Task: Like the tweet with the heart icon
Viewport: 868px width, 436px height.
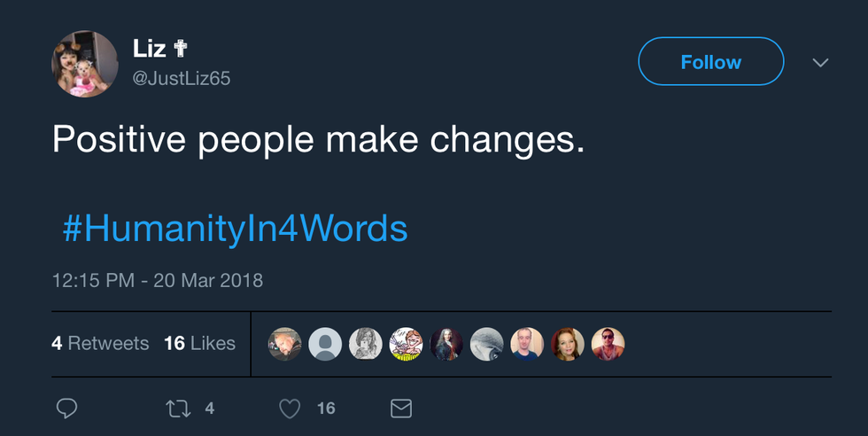Action: click(290, 408)
